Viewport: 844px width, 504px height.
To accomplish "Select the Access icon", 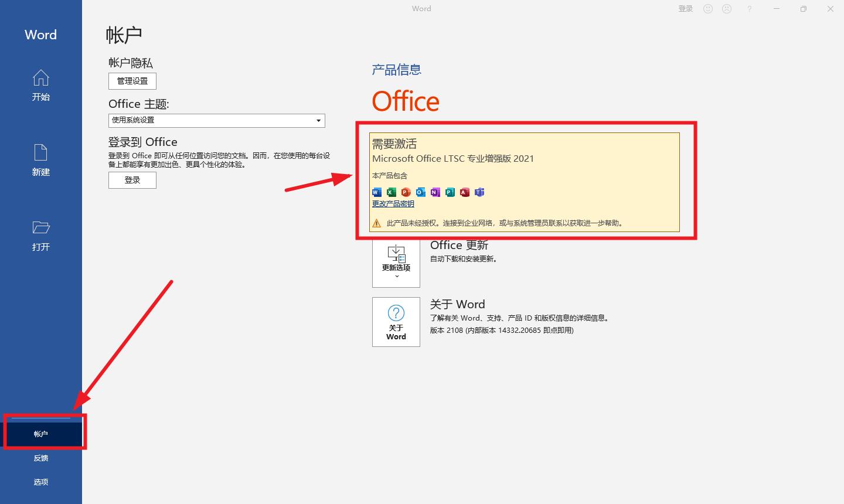I will [464, 192].
